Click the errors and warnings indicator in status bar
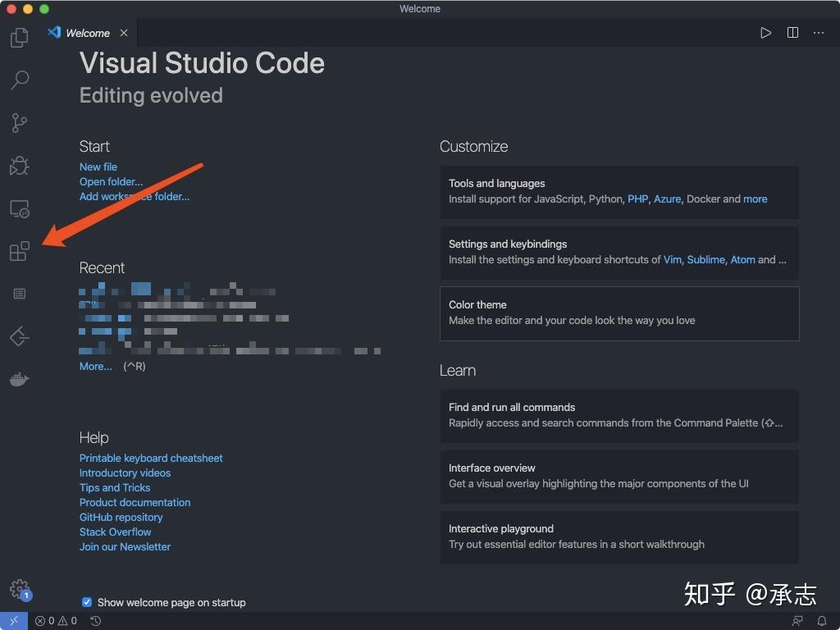 (54, 621)
